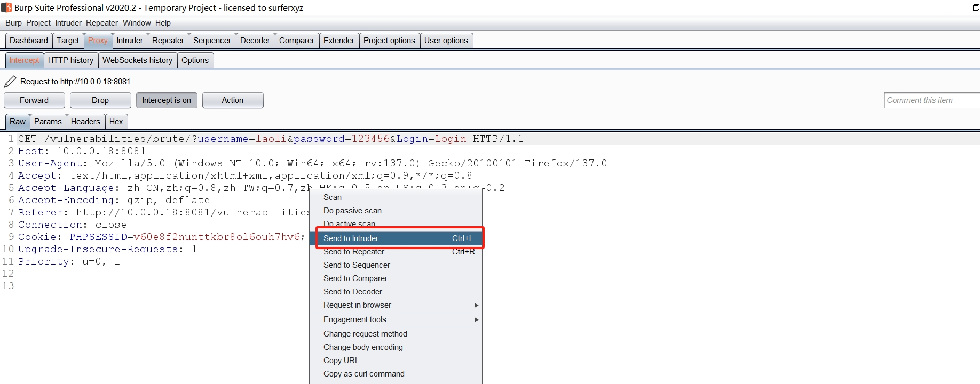Open the Burp menu
This screenshot has width=980, height=384.
tap(13, 23)
